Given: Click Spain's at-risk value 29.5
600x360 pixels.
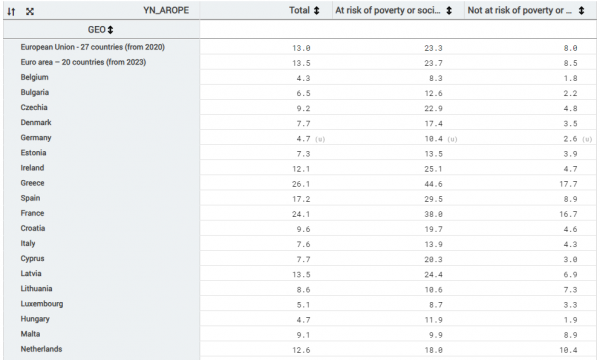Looking at the screenshot, I should (x=433, y=199).
